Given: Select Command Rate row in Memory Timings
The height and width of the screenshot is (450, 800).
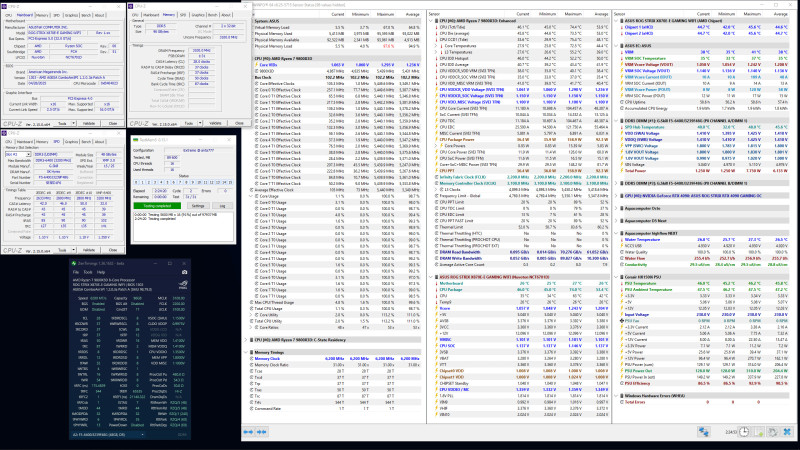Looking at the screenshot, I should click(x=335, y=409).
